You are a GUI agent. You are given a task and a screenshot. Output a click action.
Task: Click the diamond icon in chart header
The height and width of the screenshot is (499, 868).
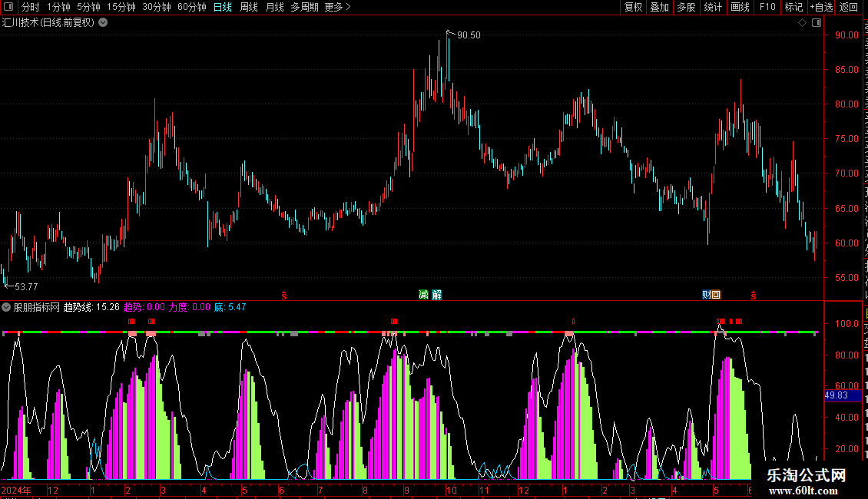point(802,23)
